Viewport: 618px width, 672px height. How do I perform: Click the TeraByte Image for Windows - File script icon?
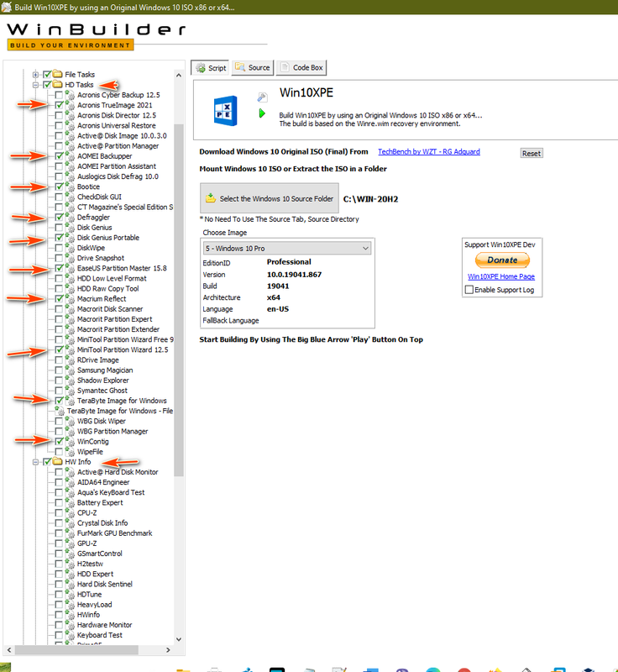coord(60,412)
